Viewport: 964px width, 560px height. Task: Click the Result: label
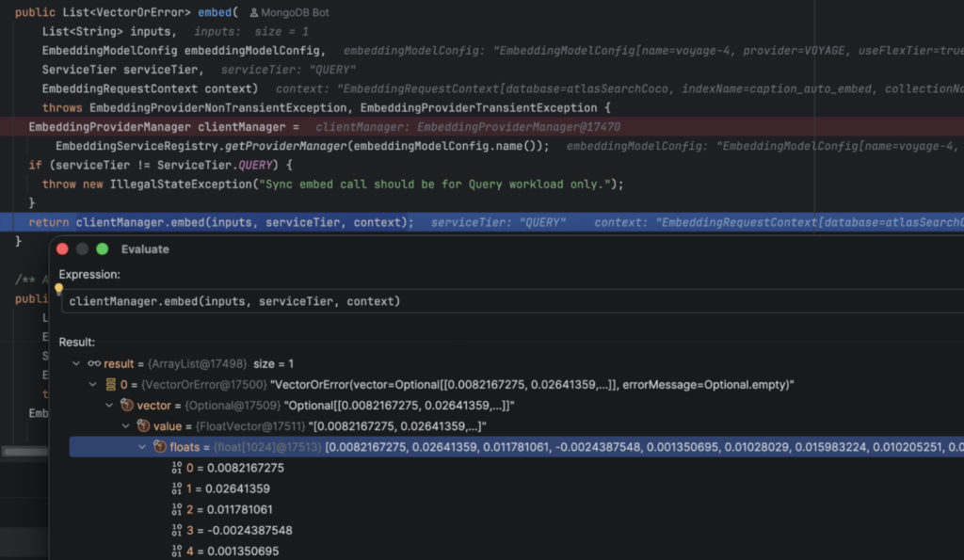(77, 342)
